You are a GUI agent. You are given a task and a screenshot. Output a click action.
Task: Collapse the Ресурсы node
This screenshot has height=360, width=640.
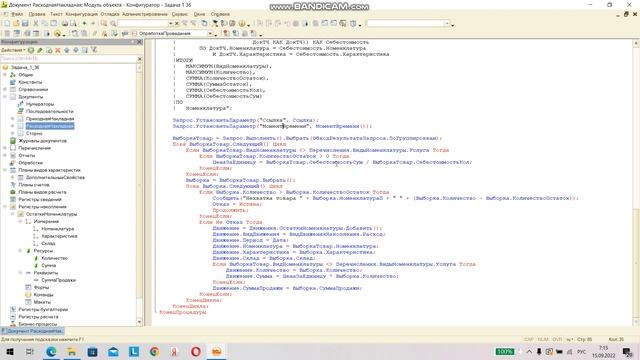point(20,251)
